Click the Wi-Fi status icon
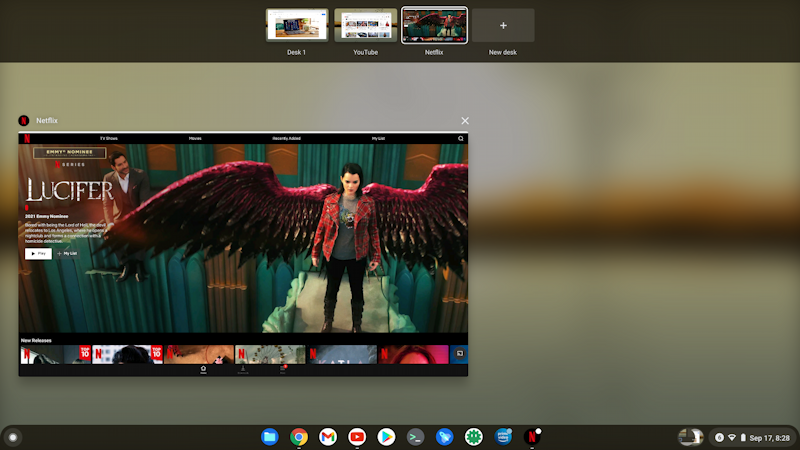This screenshot has height=450, width=800. pyautogui.click(x=732, y=438)
